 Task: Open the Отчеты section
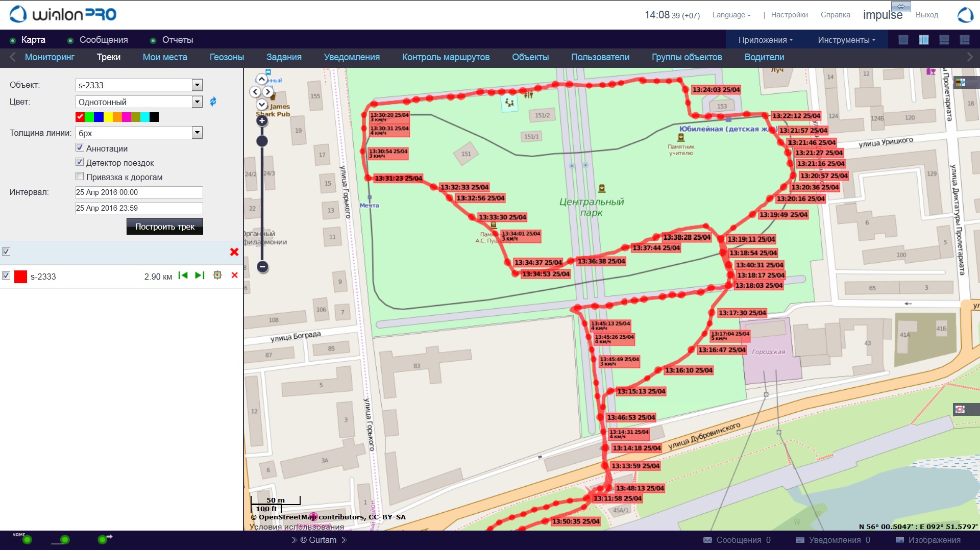(x=177, y=40)
